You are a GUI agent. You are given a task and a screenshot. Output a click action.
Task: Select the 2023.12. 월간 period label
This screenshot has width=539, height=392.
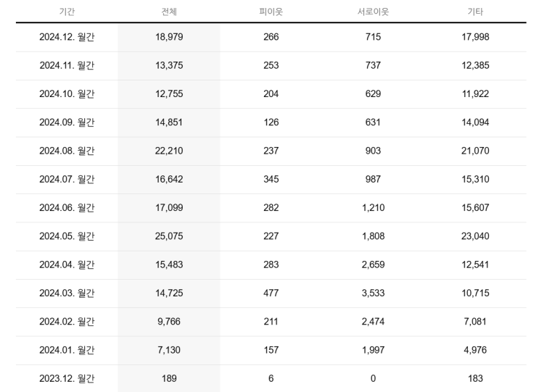67,378
